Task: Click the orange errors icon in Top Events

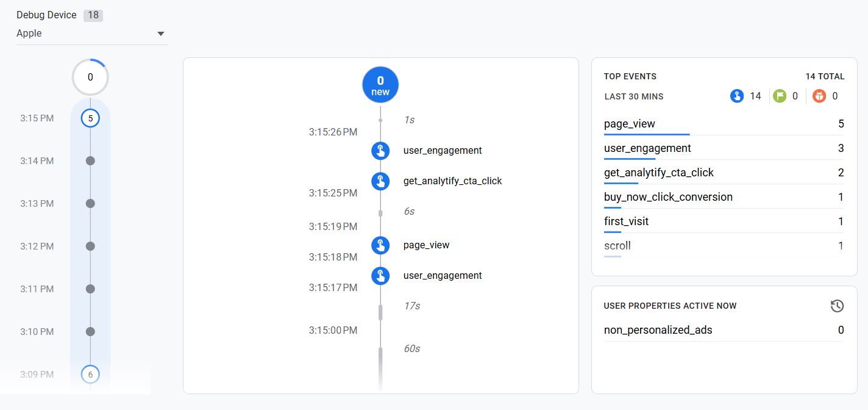Action: click(819, 96)
